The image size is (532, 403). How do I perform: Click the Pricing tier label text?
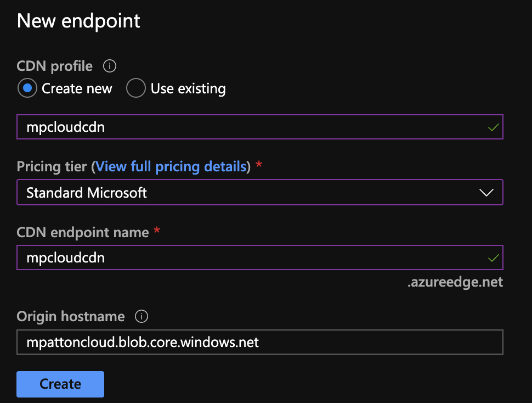click(52, 166)
